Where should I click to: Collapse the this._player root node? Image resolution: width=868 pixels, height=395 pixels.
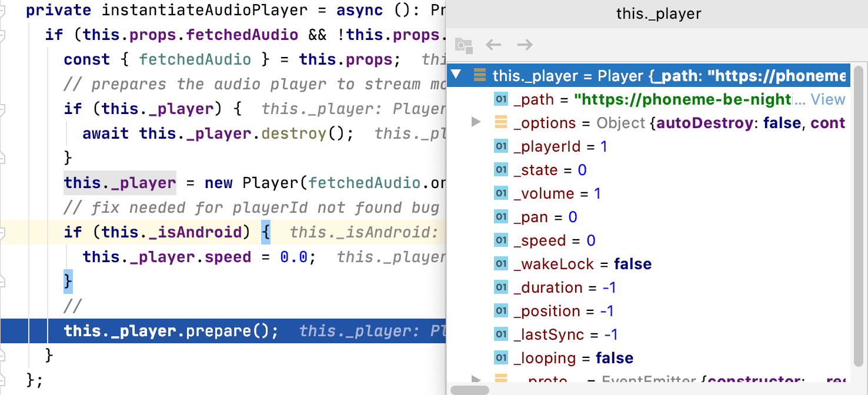click(x=456, y=75)
